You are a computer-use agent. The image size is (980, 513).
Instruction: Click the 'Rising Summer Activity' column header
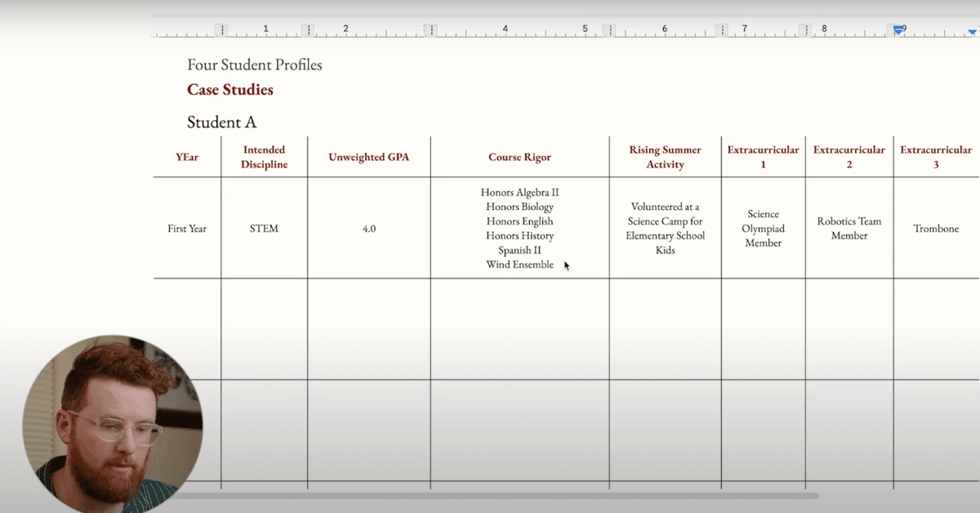tap(665, 157)
